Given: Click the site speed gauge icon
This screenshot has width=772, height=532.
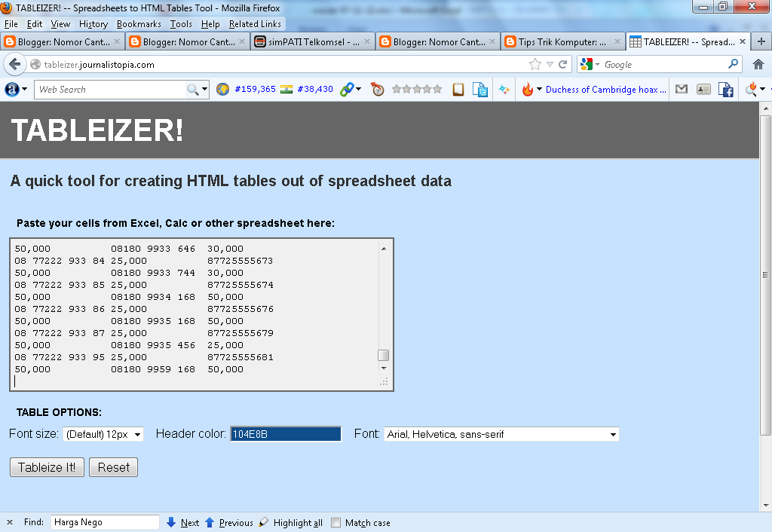Looking at the screenshot, I should (376, 88).
